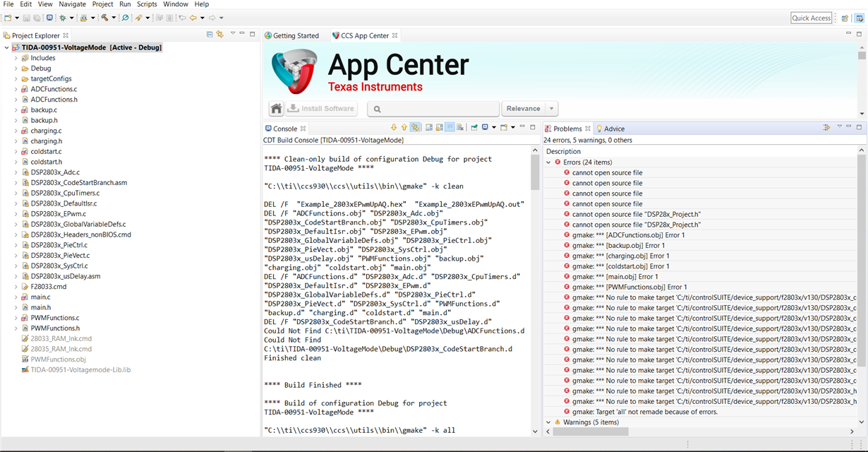Expand the Warnings (5 items) group
Viewport: 868px width, 452px height.
[548, 422]
